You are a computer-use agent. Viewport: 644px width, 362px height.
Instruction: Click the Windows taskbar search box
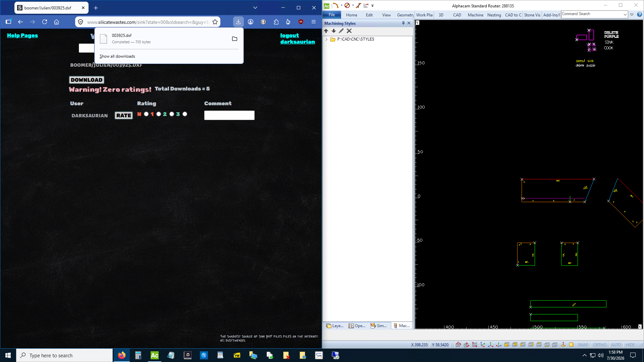(64, 355)
